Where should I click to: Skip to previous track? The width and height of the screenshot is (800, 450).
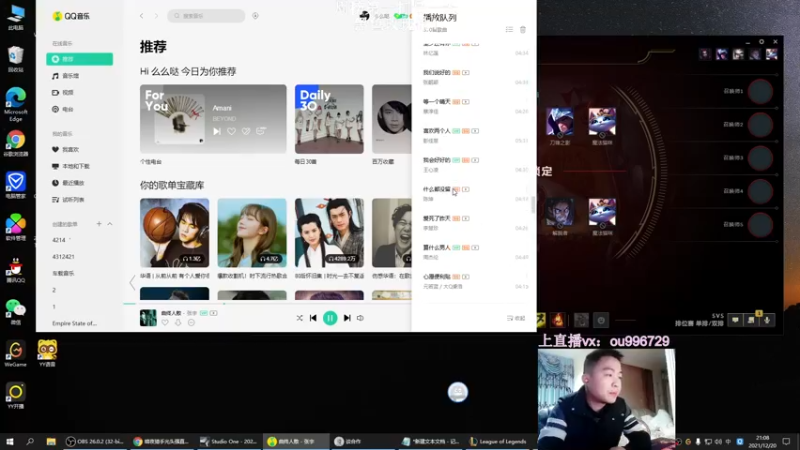tap(313, 318)
